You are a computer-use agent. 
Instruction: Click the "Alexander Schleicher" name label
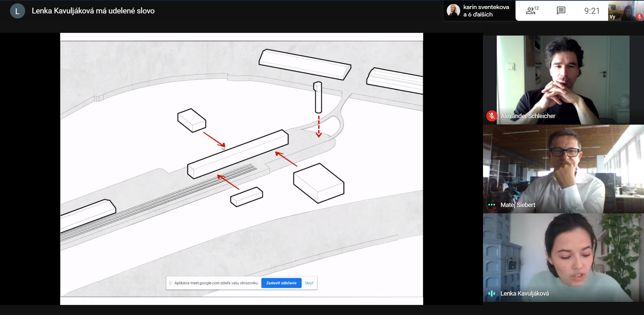point(528,116)
